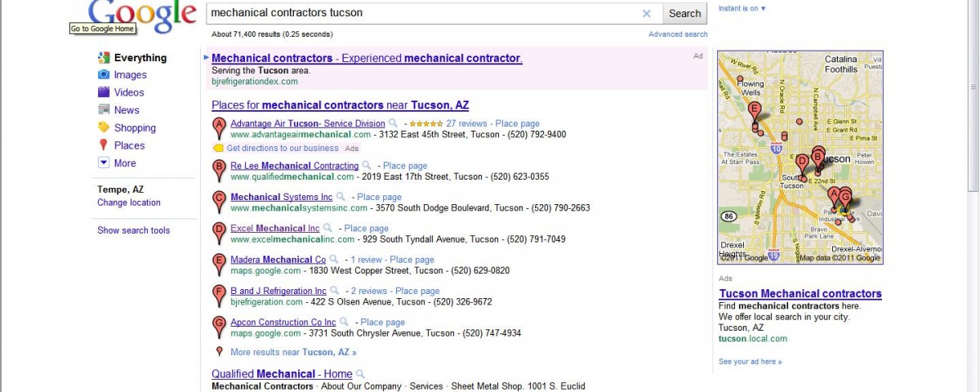Open Excel Mechanical Inc link
Viewport: 980px width, 392px height.
click(x=275, y=228)
